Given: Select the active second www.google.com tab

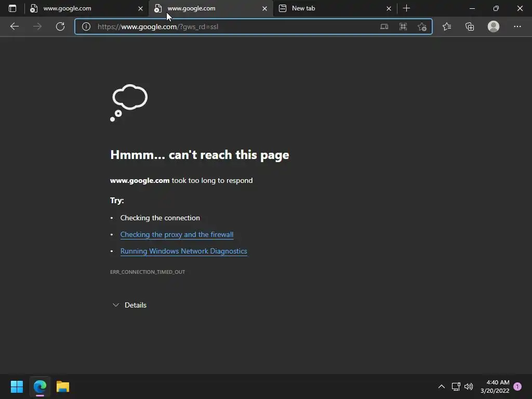Looking at the screenshot, I should pyautogui.click(x=211, y=8).
